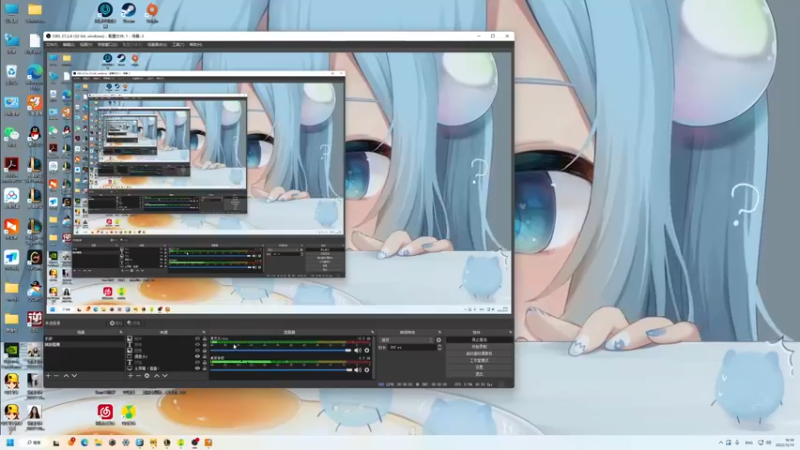Open the Windows Start menu
Screen dimensions: 800x450
pos(10,442)
